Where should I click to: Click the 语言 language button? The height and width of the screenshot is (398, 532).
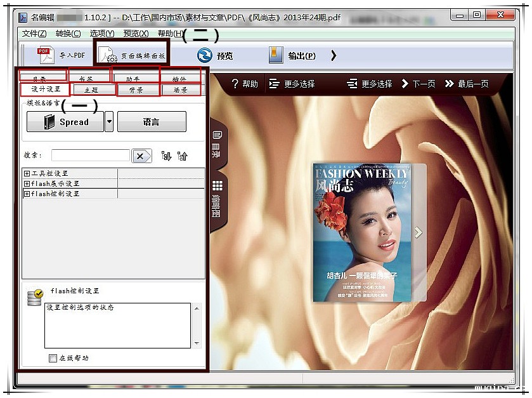(152, 122)
